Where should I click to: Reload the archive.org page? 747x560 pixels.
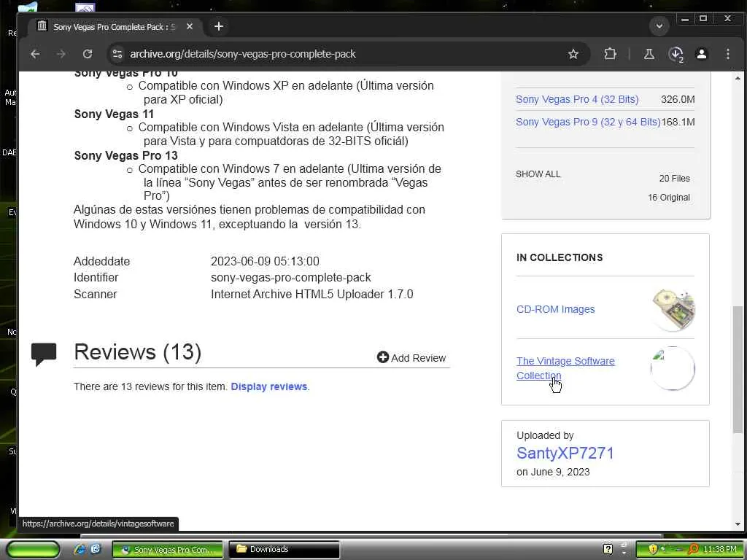pos(88,54)
